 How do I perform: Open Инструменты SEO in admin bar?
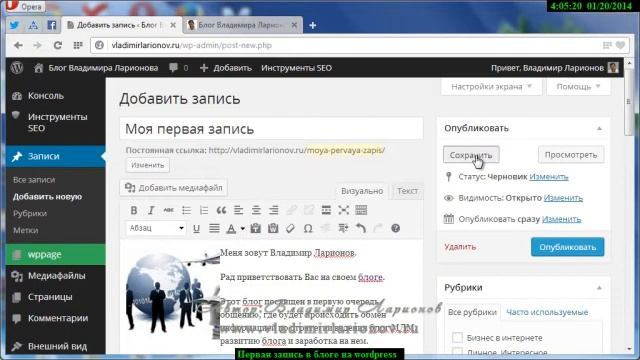point(296,68)
